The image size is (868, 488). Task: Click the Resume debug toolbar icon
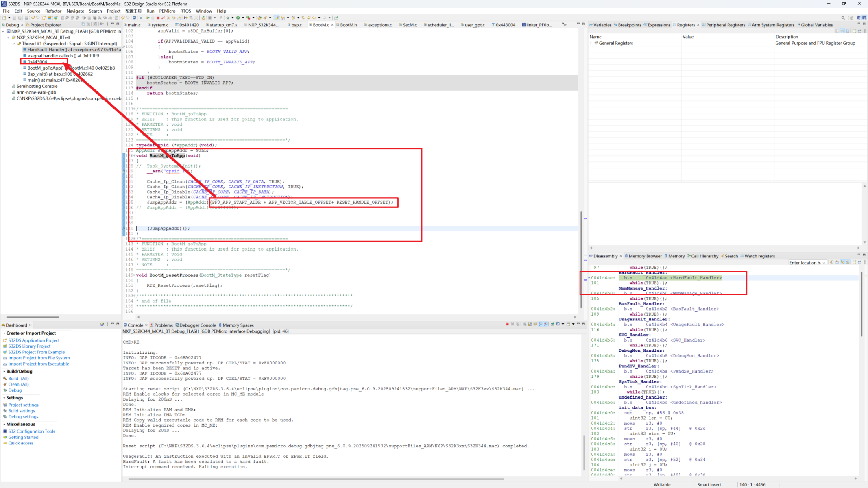(x=148, y=17)
